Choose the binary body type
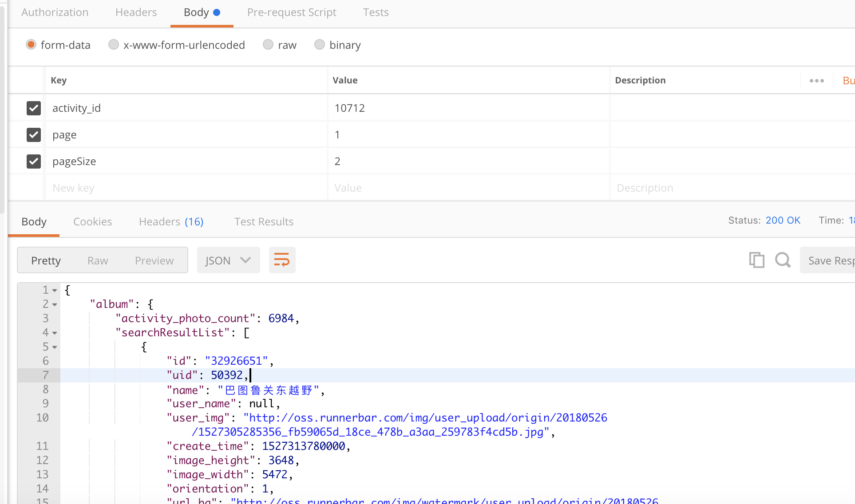Viewport: 855px width, 504px height. 320,45
